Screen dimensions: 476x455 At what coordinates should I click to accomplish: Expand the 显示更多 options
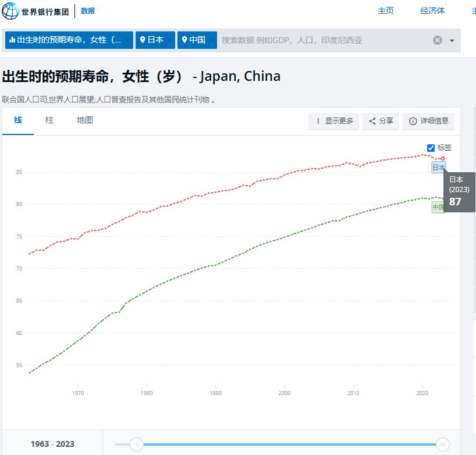333,121
